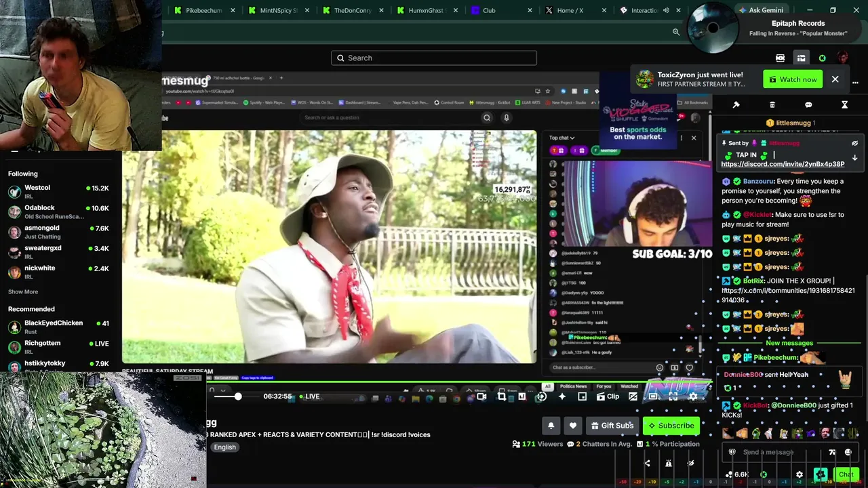This screenshot has width=868, height=488.
Task: Switch to the Club browser tab
Action: pyautogui.click(x=502, y=10)
